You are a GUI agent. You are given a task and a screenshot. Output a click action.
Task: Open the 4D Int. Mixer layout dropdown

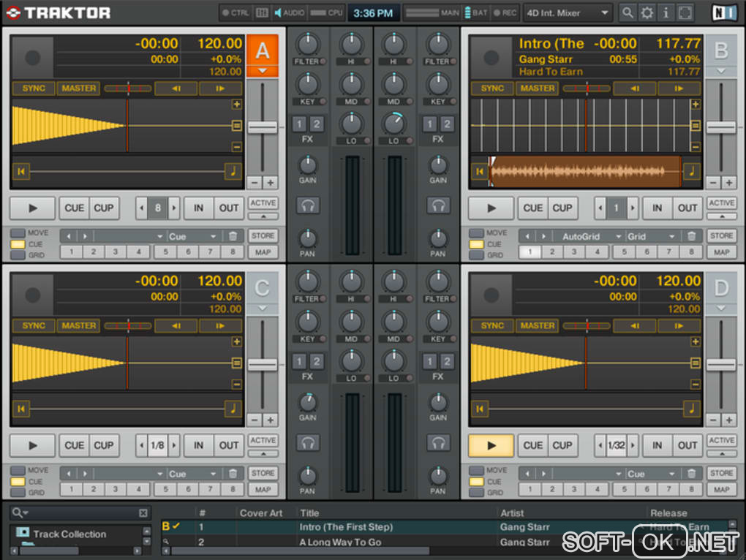point(568,13)
